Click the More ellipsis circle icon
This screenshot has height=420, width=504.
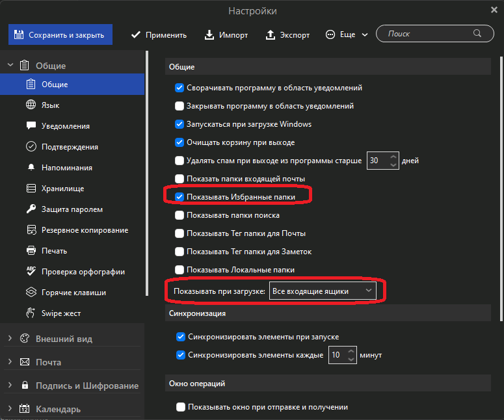[330, 34]
